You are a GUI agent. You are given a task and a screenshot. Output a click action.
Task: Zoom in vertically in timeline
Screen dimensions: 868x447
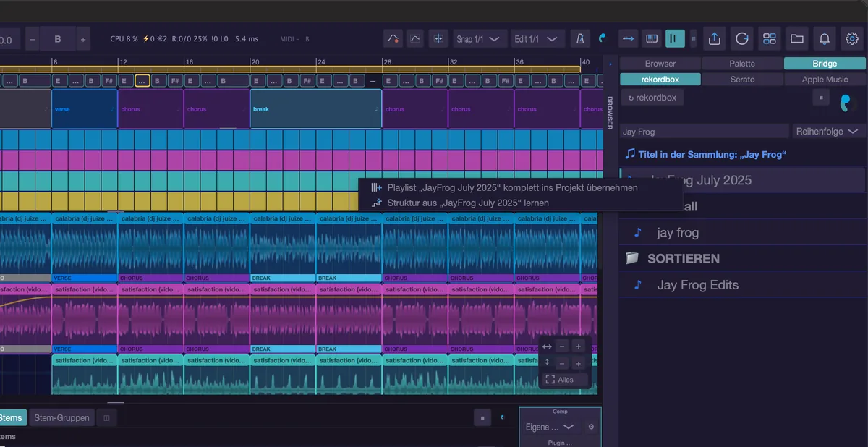pos(579,363)
